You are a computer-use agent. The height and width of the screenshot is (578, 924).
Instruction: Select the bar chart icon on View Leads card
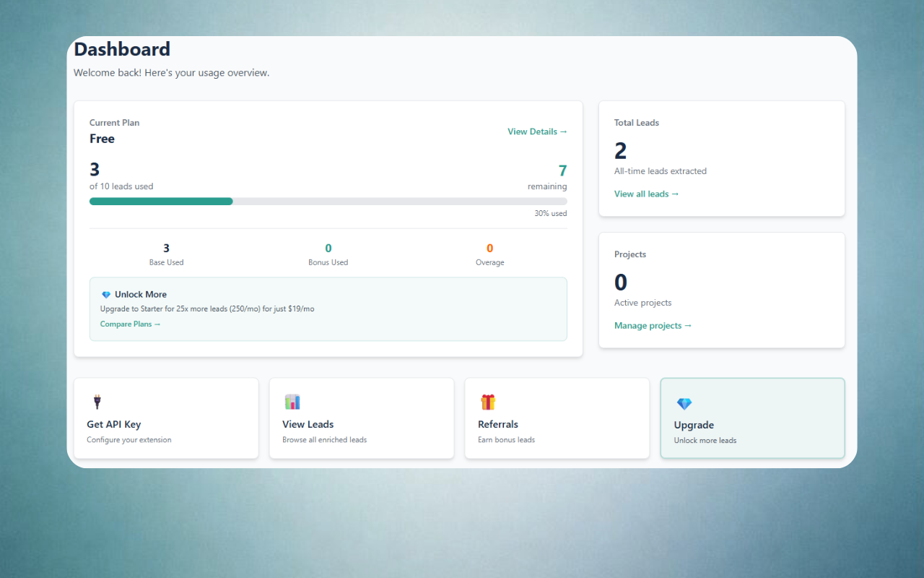(292, 402)
